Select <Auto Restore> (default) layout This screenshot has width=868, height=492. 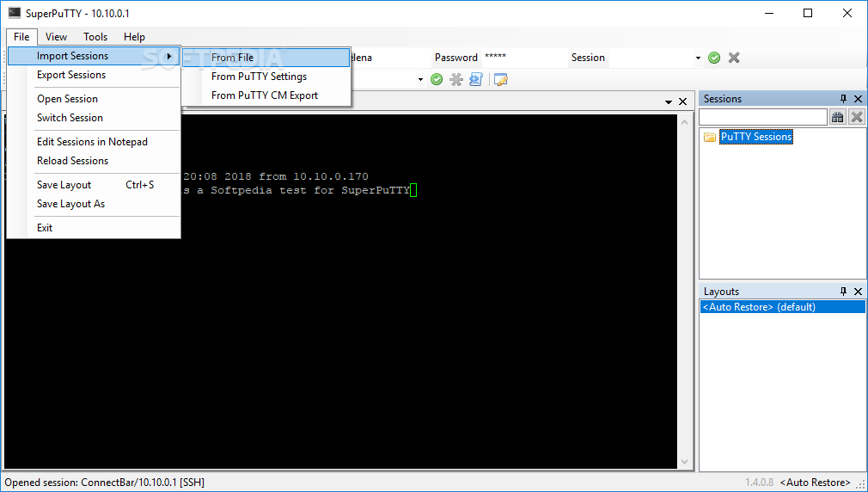coord(783,307)
